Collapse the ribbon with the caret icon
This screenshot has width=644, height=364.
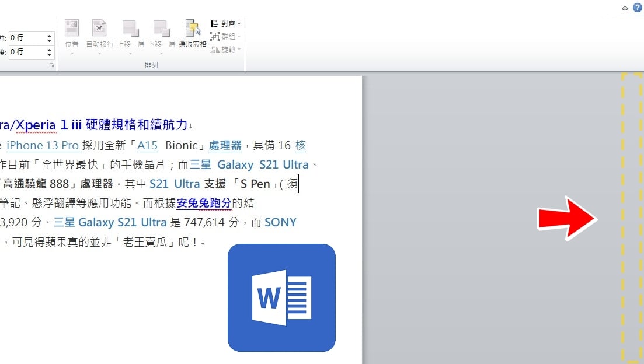tap(625, 8)
